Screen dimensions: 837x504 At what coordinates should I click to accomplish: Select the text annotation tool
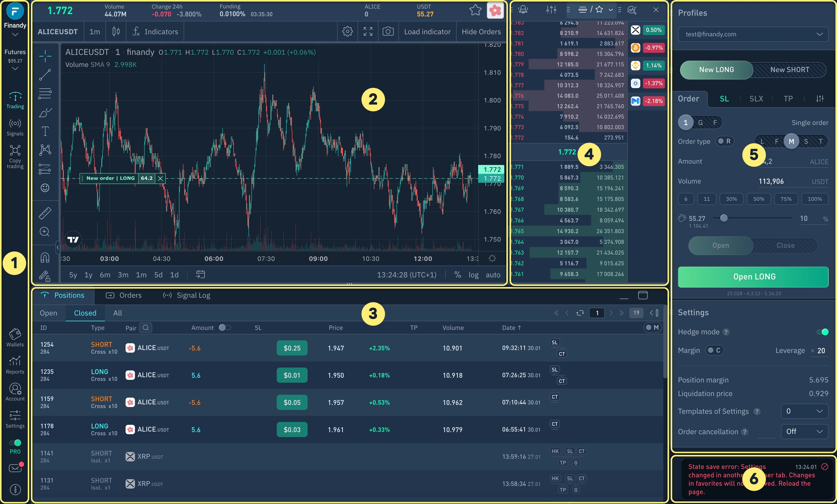click(x=45, y=131)
